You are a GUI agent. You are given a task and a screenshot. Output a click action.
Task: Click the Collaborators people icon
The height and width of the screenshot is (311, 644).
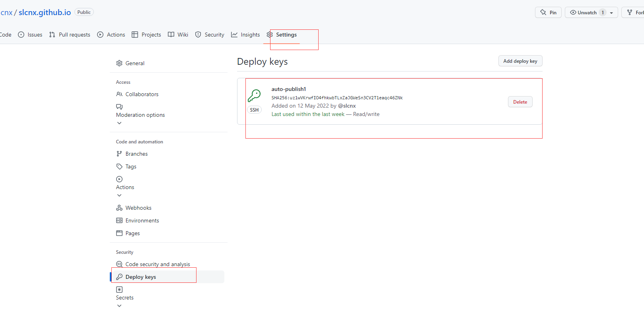tap(119, 94)
